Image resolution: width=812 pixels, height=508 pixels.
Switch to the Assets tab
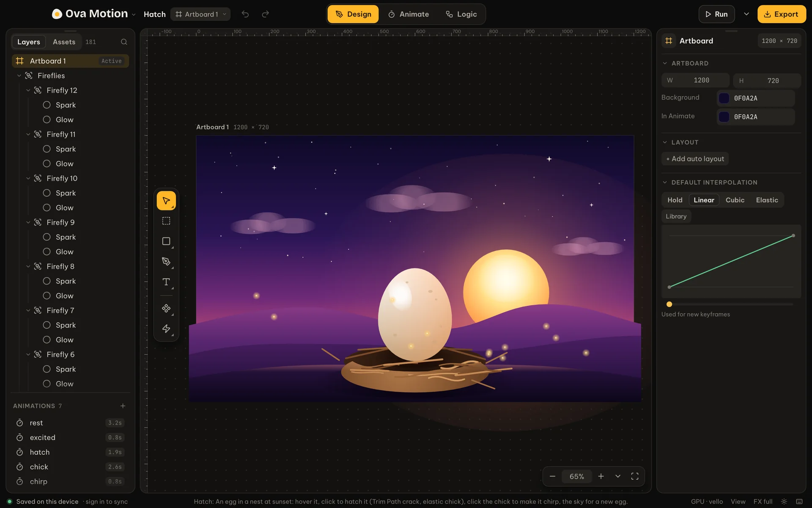click(64, 42)
